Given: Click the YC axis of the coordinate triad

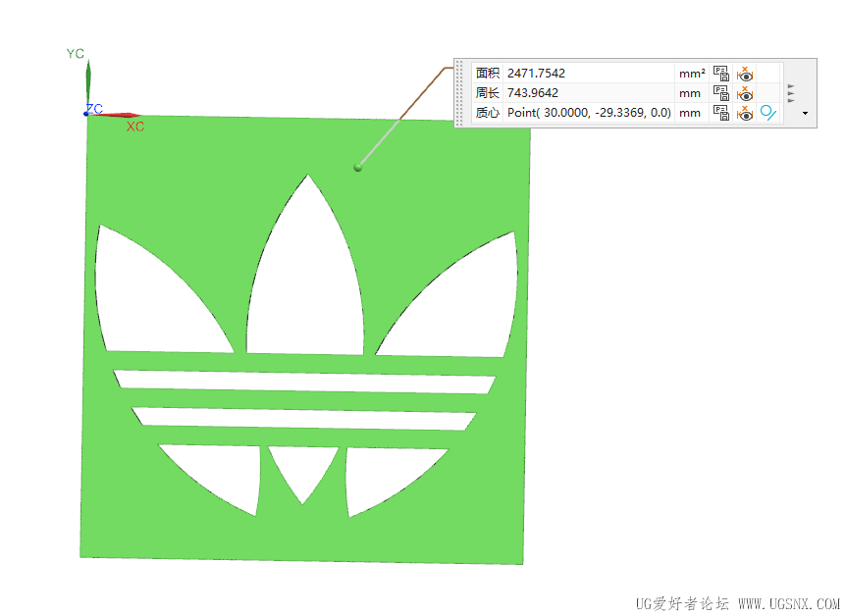Looking at the screenshot, I should click(x=88, y=83).
